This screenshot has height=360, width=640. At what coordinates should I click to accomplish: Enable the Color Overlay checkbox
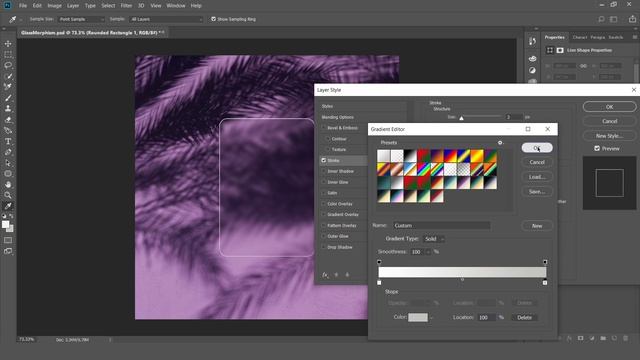pyautogui.click(x=324, y=204)
